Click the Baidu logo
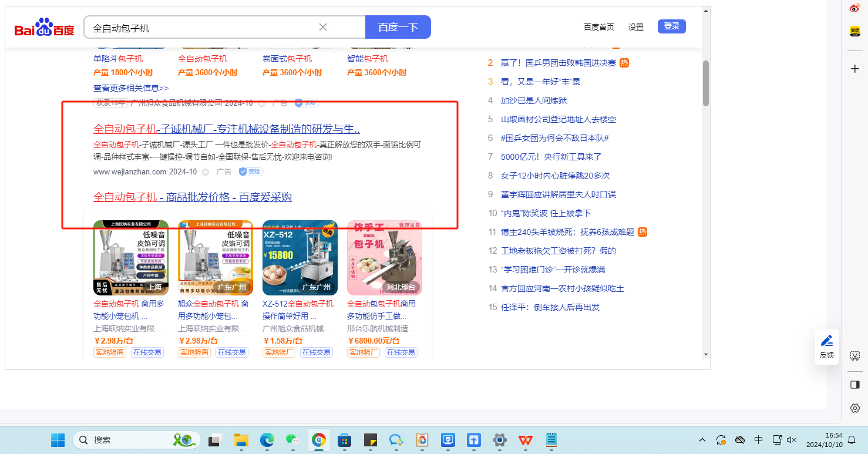This screenshot has height=454, width=868. click(x=45, y=28)
